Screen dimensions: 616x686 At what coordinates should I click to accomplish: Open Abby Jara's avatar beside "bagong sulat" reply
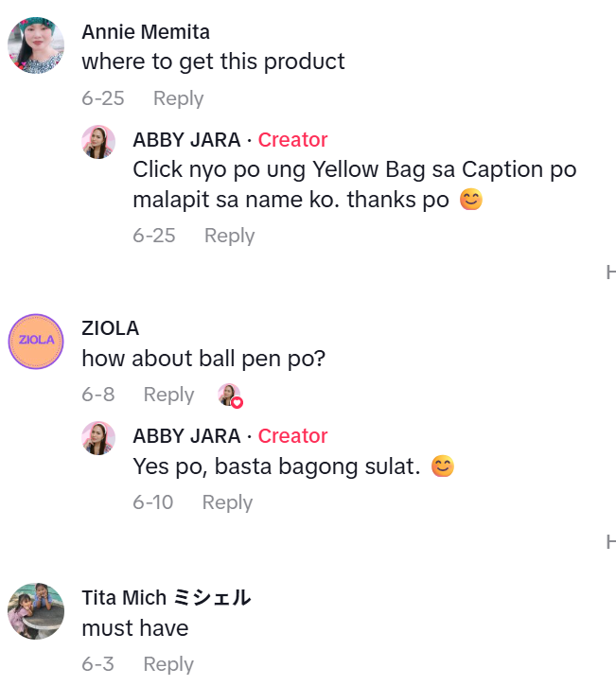pyautogui.click(x=98, y=438)
